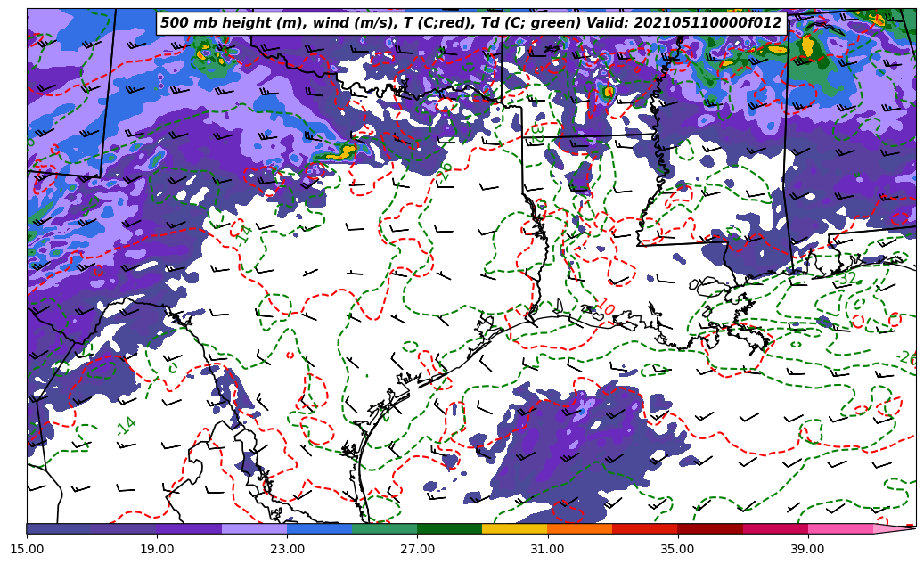Select the dark maroon colorbar segment
Screen dimensions: 924x564
coord(709,528)
